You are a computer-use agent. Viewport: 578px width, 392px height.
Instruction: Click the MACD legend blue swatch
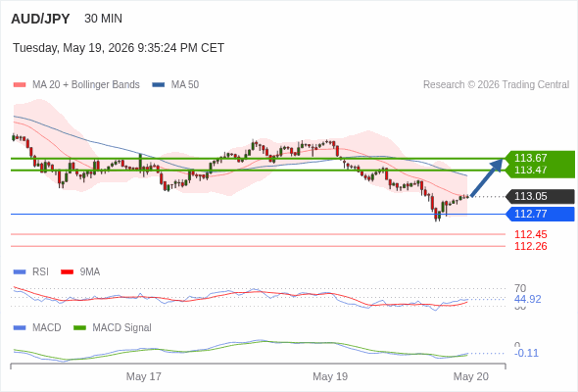click(20, 328)
